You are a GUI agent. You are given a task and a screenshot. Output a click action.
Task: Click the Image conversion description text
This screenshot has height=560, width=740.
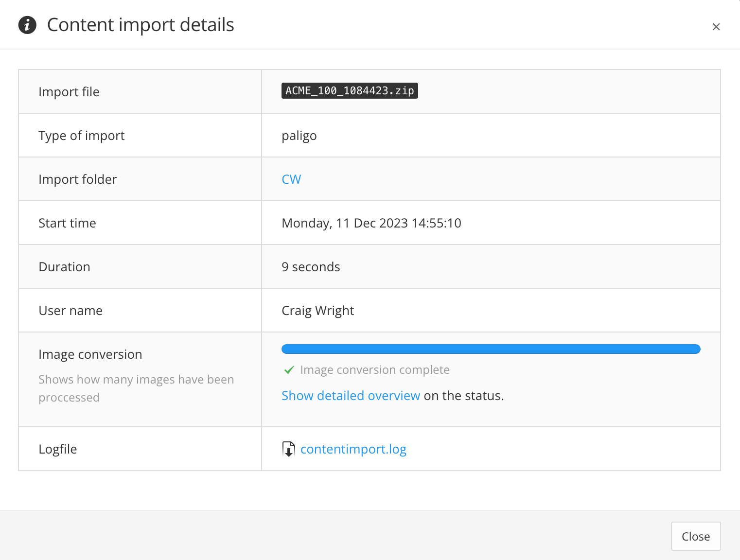click(136, 388)
